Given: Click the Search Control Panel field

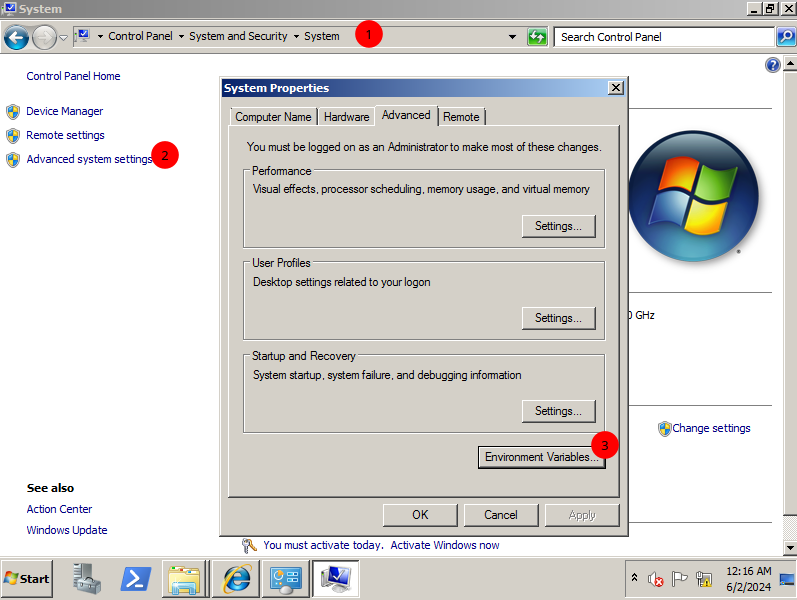Looking at the screenshot, I should 663,37.
